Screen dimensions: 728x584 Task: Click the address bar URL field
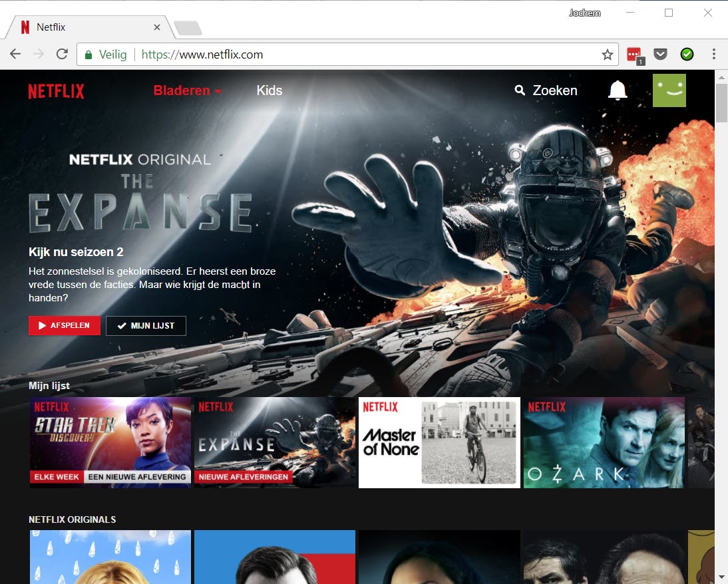[x=347, y=55]
